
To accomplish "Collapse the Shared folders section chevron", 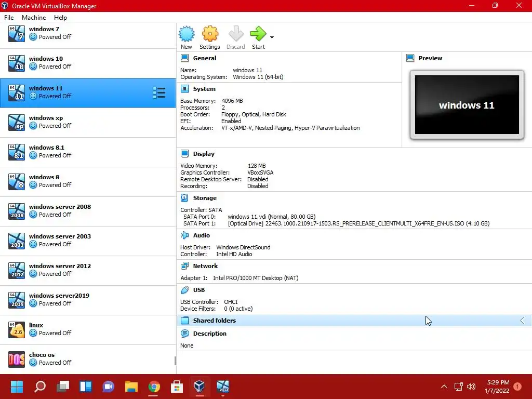I will (x=523, y=321).
